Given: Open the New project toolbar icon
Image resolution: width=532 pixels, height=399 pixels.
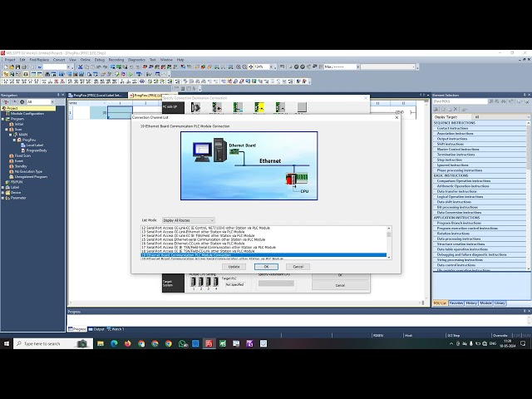Looking at the screenshot, I should (x=6, y=66).
